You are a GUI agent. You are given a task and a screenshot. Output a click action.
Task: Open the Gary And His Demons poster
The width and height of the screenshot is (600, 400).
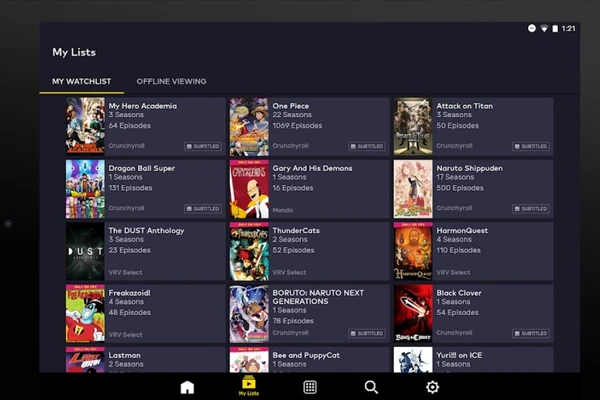pos(249,189)
